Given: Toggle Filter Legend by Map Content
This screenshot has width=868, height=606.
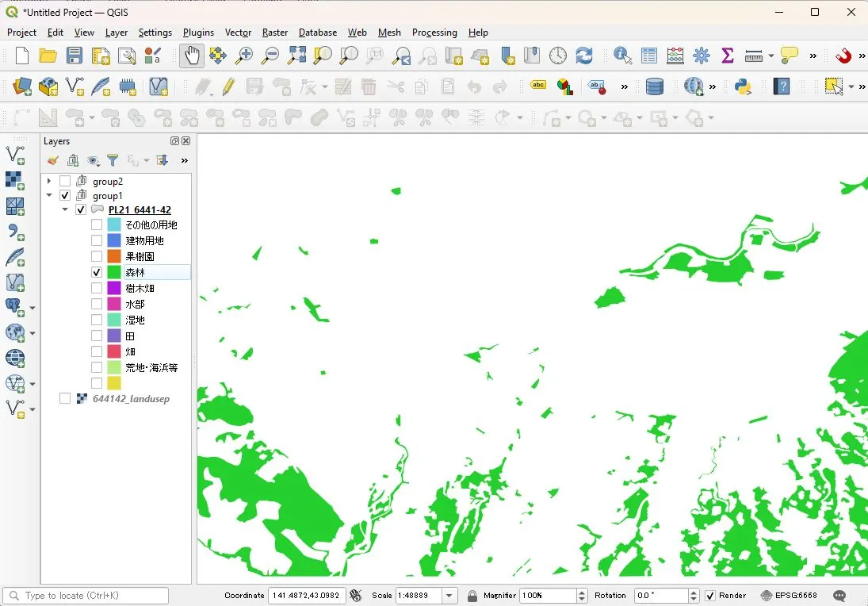Looking at the screenshot, I should pos(113,159).
